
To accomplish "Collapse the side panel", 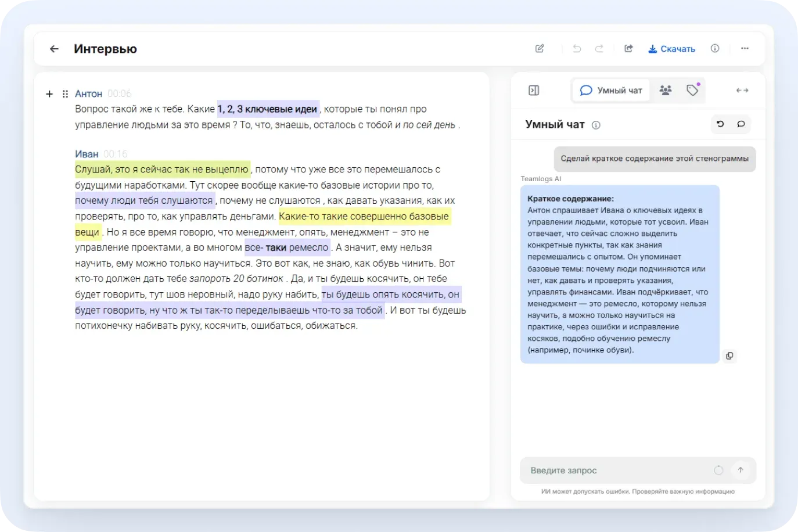I will pos(534,90).
